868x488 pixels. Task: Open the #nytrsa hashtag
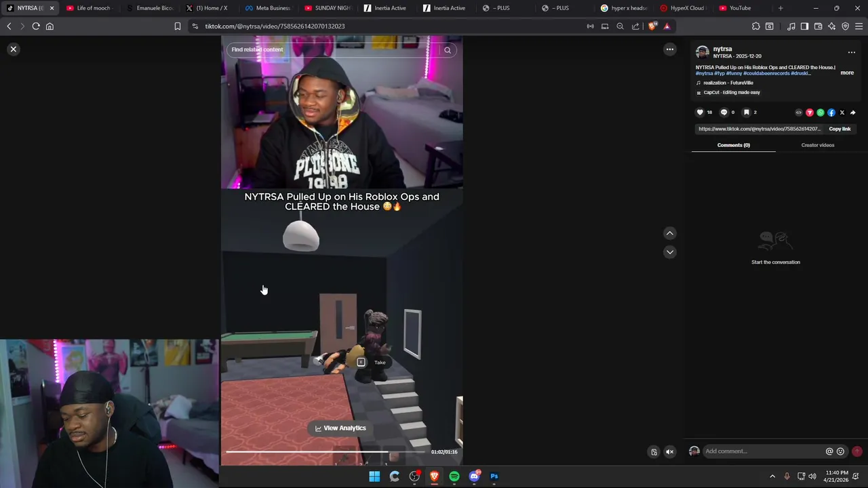[x=704, y=73]
